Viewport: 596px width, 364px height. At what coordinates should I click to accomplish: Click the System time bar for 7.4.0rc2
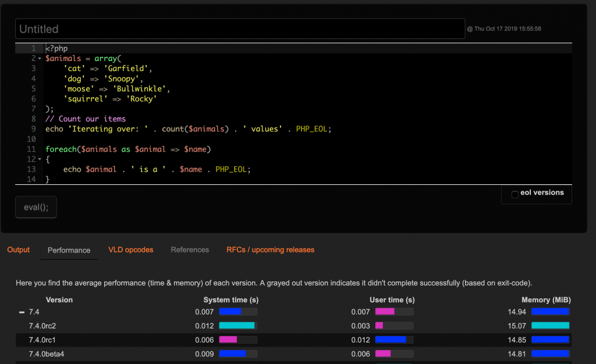click(237, 326)
